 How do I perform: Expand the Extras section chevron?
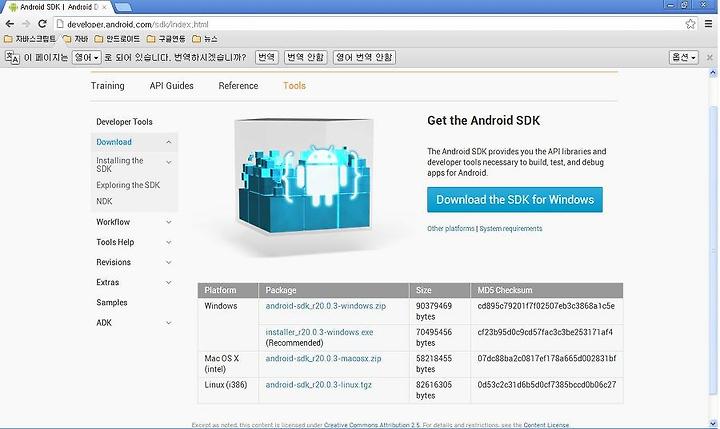(169, 283)
